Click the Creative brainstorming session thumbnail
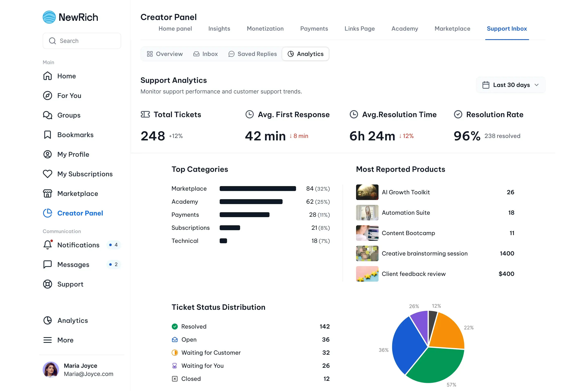 click(367, 253)
